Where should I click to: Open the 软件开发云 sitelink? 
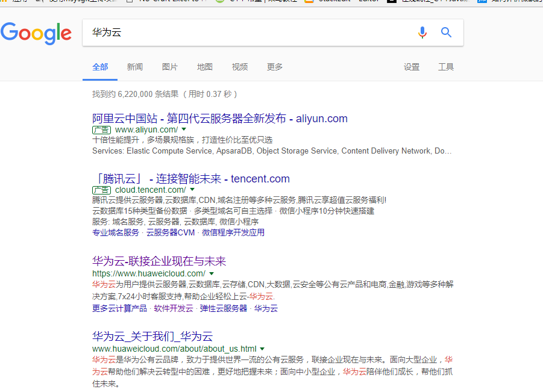pyautogui.click(x=174, y=308)
